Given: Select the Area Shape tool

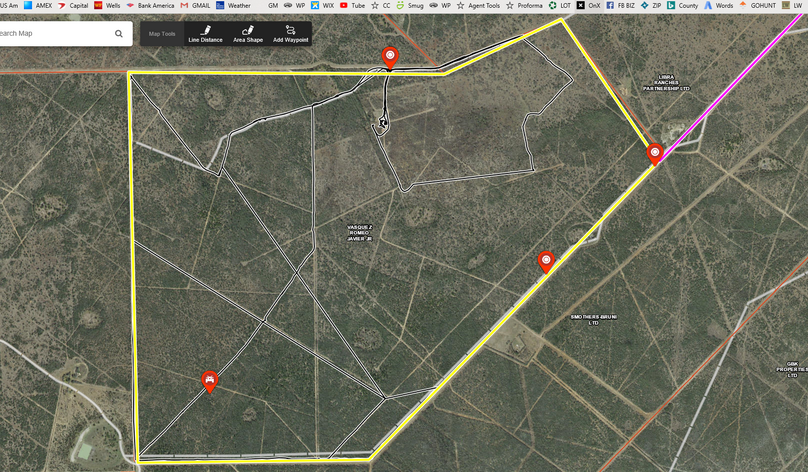Looking at the screenshot, I should click(x=248, y=34).
